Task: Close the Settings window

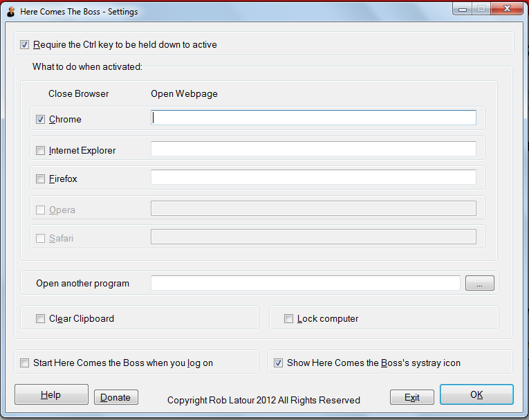Action: coord(507,9)
